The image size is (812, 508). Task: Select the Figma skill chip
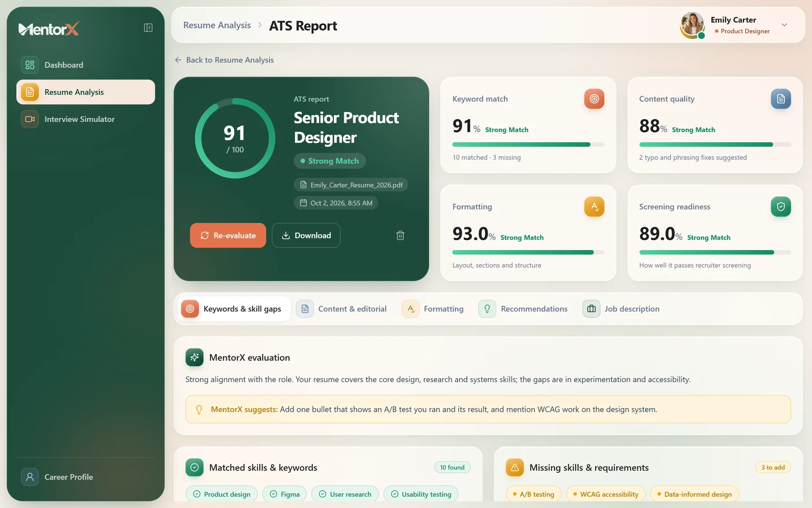point(285,494)
